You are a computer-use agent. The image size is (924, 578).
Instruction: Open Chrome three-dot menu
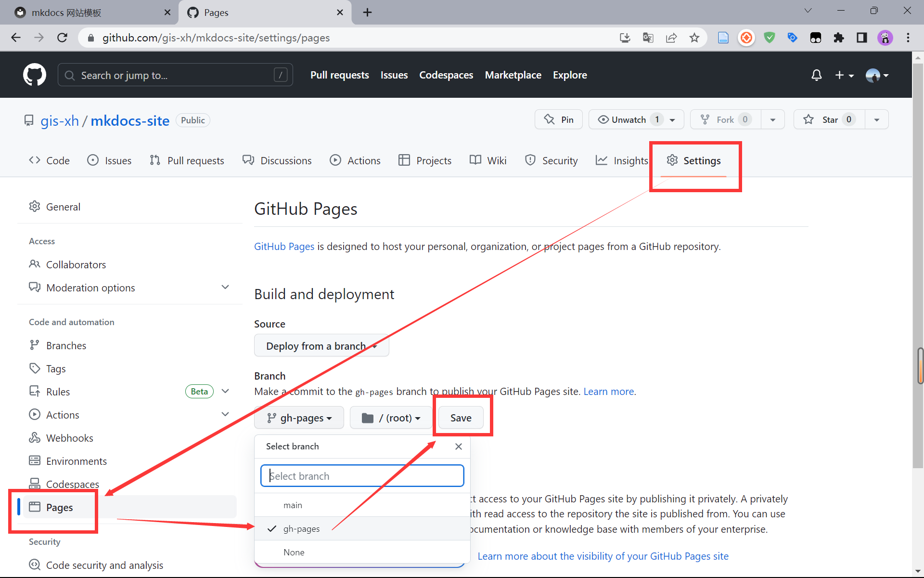tap(908, 38)
